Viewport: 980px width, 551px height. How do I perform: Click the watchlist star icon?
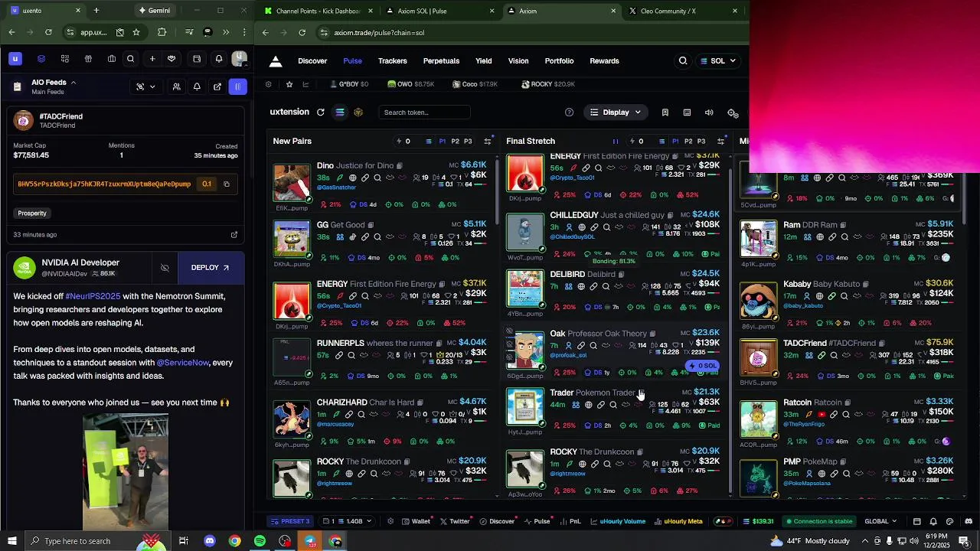pyautogui.click(x=289, y=84)
